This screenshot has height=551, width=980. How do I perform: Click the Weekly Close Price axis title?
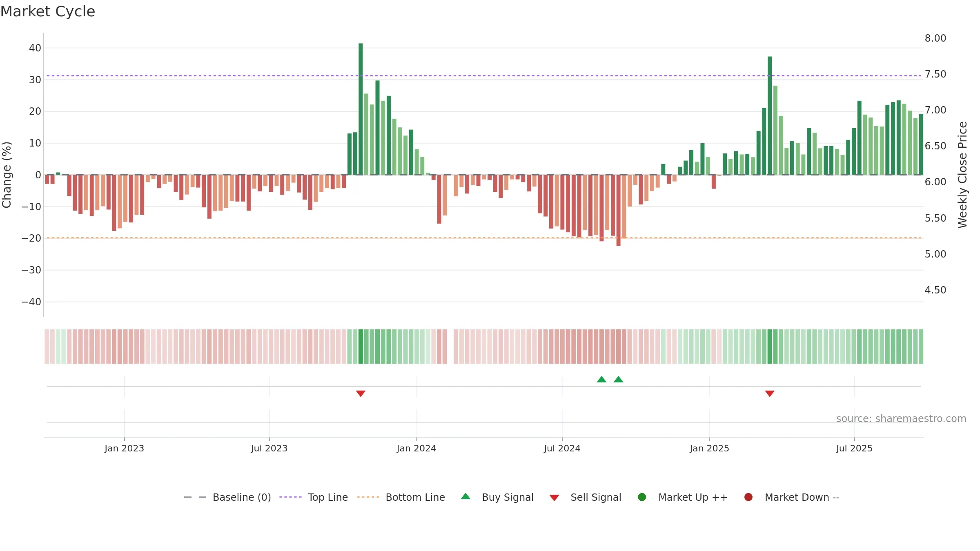tap(962, 175)
